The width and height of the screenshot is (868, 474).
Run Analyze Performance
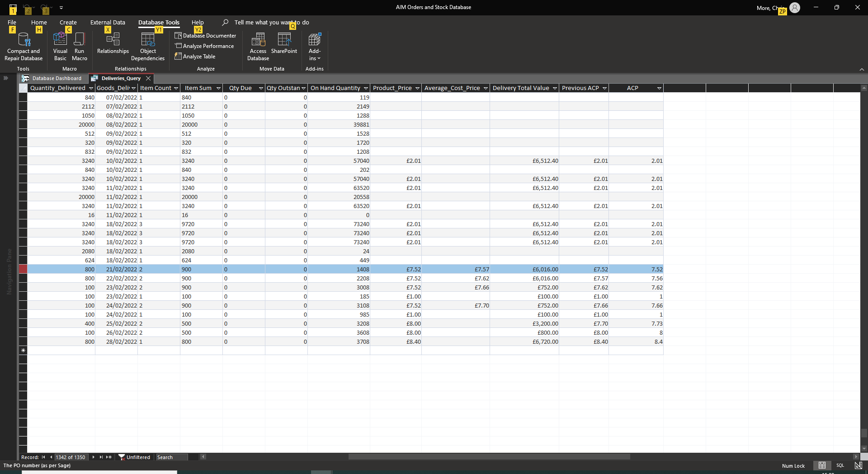click(204, 46)
